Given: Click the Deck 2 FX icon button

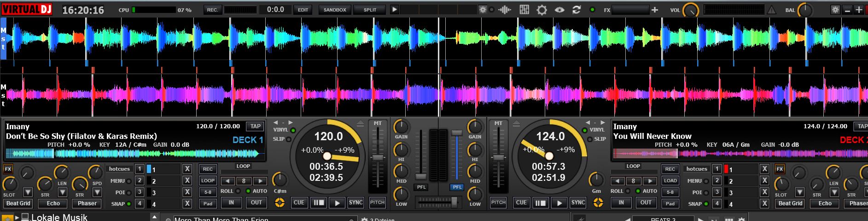Looking at the screenshot, I should tap(780, 169).
